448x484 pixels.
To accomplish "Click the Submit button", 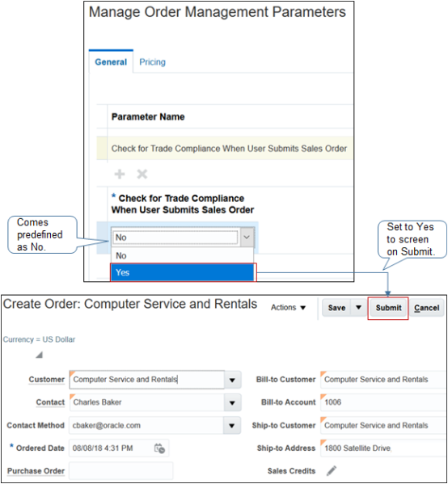I will coord(388,308).
